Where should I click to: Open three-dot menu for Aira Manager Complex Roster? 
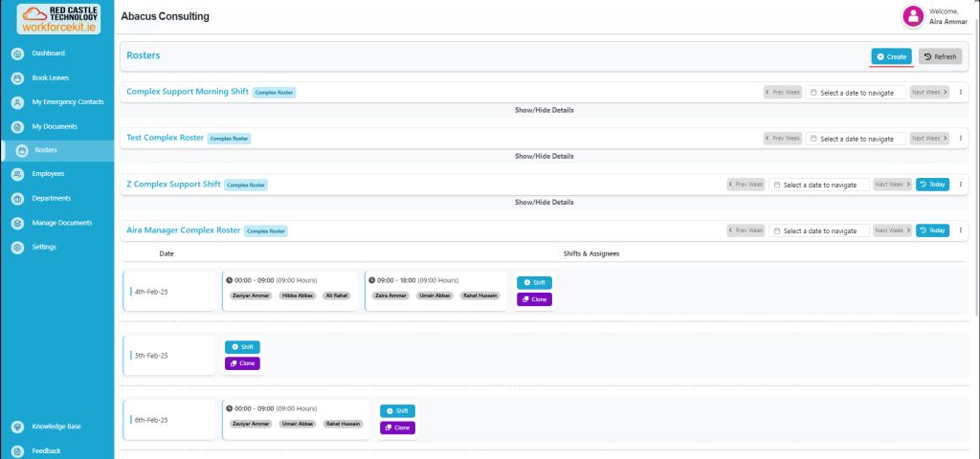(960, 230)
